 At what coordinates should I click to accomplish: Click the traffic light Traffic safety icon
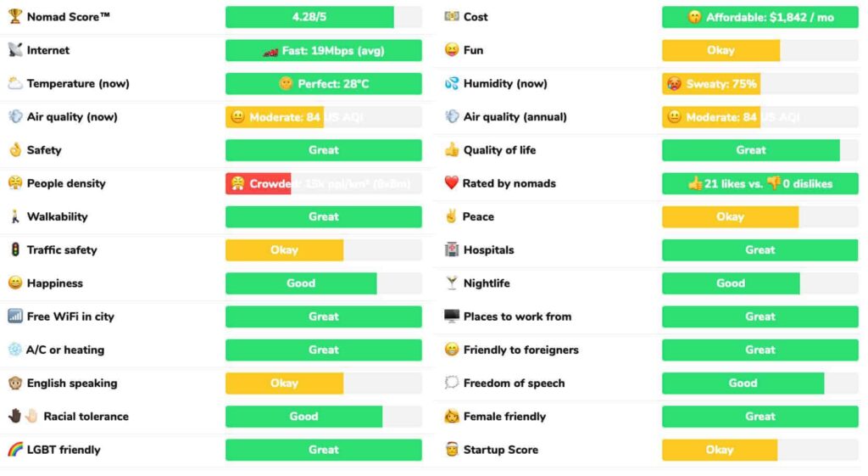[x=15, y=250]
